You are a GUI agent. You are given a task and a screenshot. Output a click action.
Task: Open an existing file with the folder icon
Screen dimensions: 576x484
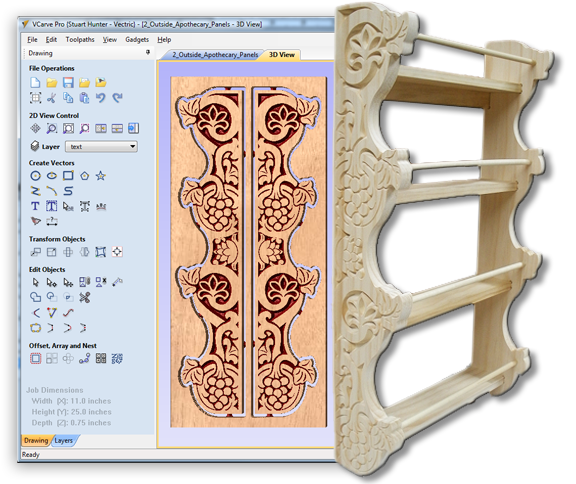pyautogui.click(x=52, y=82)
